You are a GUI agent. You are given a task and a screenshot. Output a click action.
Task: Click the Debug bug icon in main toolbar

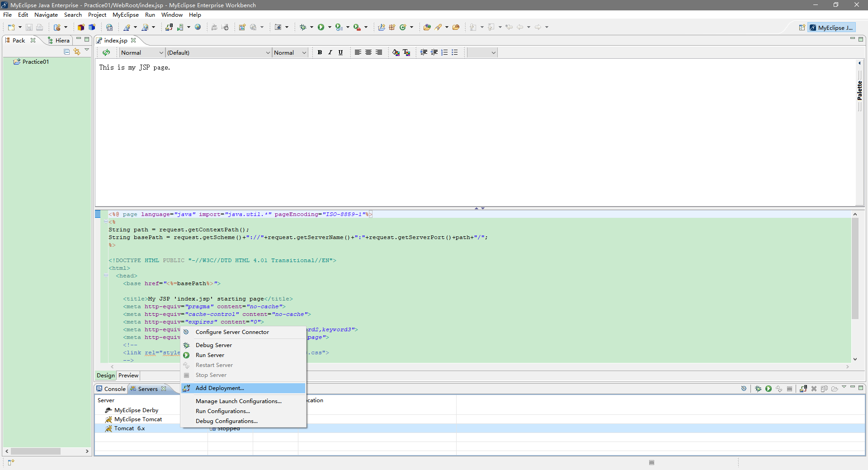point(303,27)
